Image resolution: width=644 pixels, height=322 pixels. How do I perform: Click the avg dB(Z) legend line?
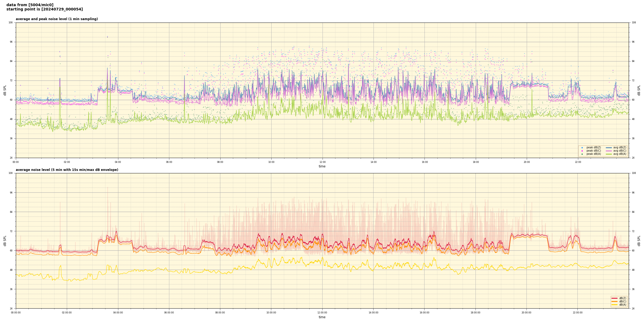tap(609, 148)
